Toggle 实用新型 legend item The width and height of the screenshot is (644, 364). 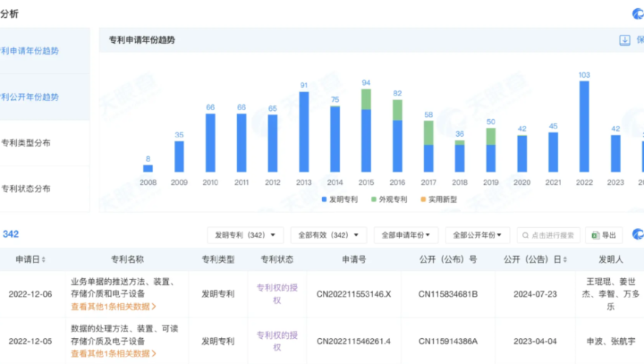[439, 200]
